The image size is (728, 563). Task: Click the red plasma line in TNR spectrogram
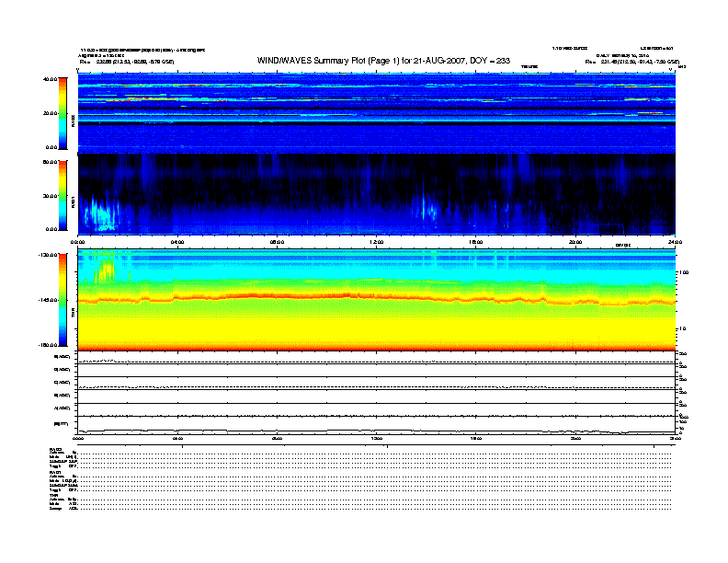[x=377, y=297]
